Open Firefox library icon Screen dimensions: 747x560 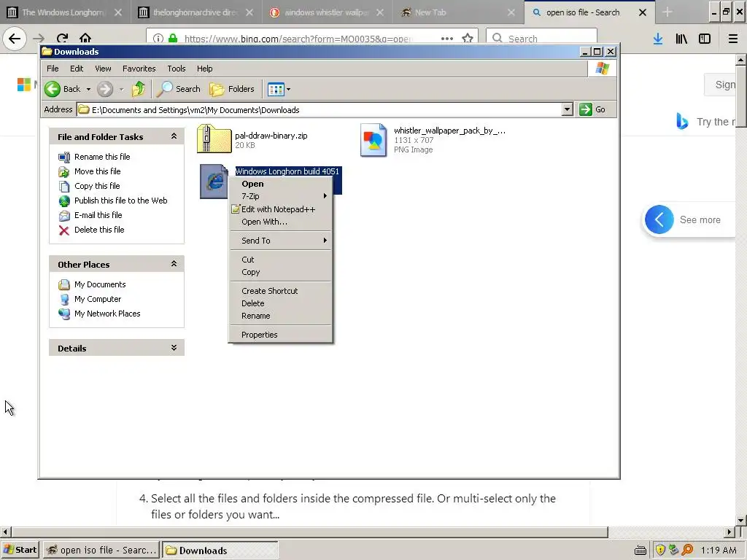pyautogui.click(x=681, y=39)
